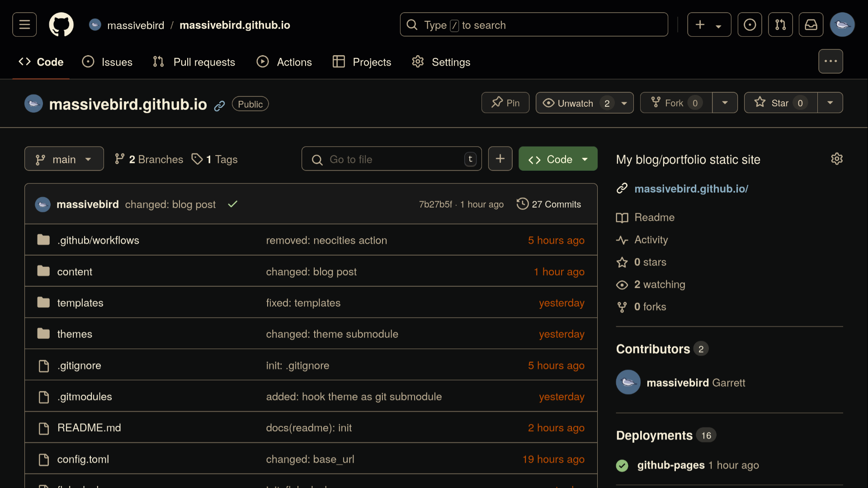Fork this repository

[676, 103]
